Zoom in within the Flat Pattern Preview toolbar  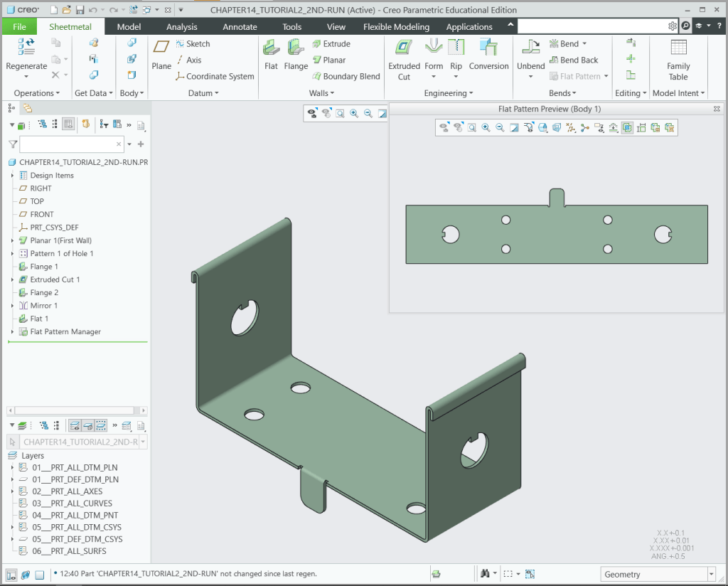pyautogui.click(x=486, y=128)
